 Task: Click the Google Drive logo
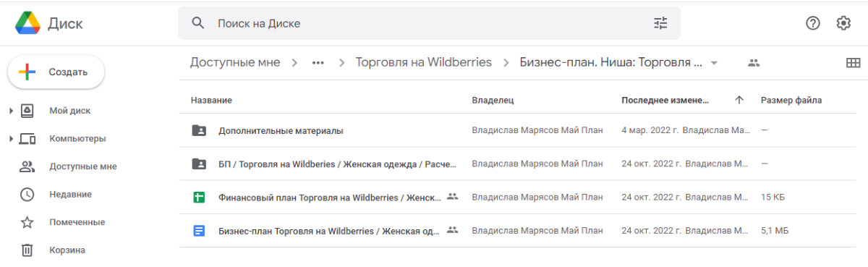(x=27, y=23)
